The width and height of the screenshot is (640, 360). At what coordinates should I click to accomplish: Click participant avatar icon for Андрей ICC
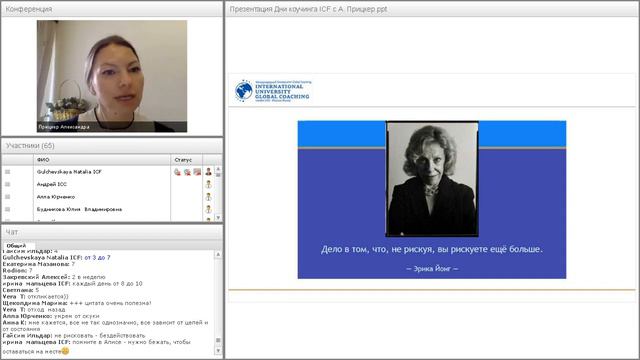[209, 184]
